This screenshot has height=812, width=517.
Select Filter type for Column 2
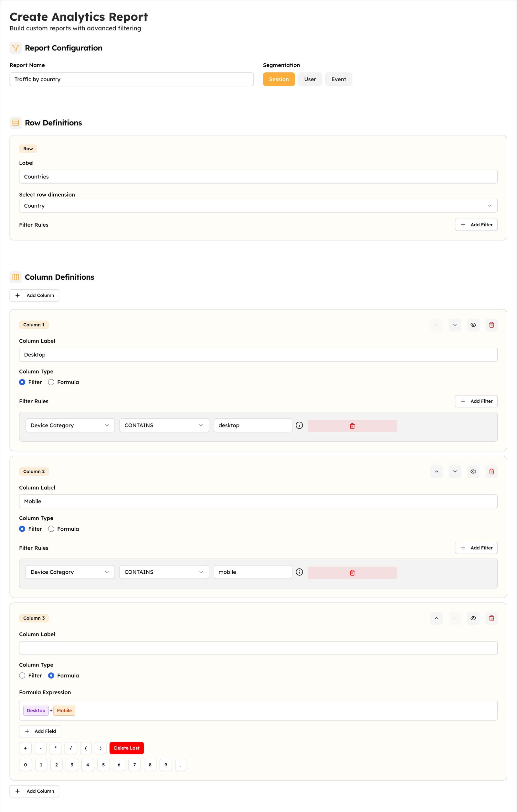coord(22,529)
